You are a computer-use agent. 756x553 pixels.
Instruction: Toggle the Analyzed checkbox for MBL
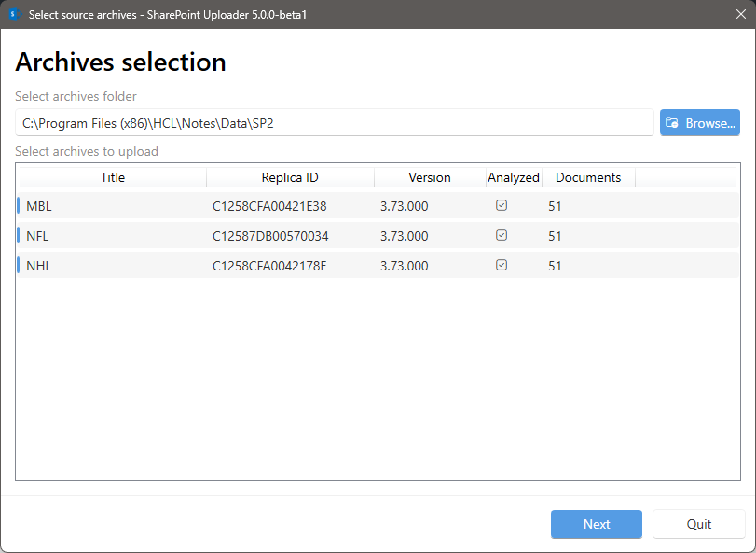(x=502, y=205)
